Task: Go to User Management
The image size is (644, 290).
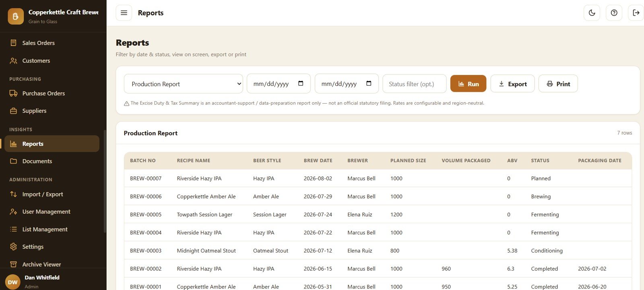Action: [52, 211]
